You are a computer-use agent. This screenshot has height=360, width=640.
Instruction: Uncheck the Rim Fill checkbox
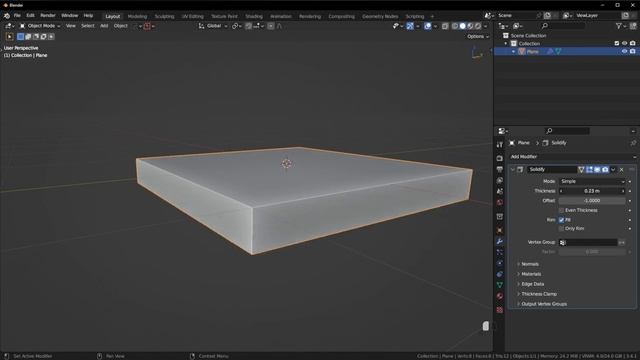pos(562,220)
